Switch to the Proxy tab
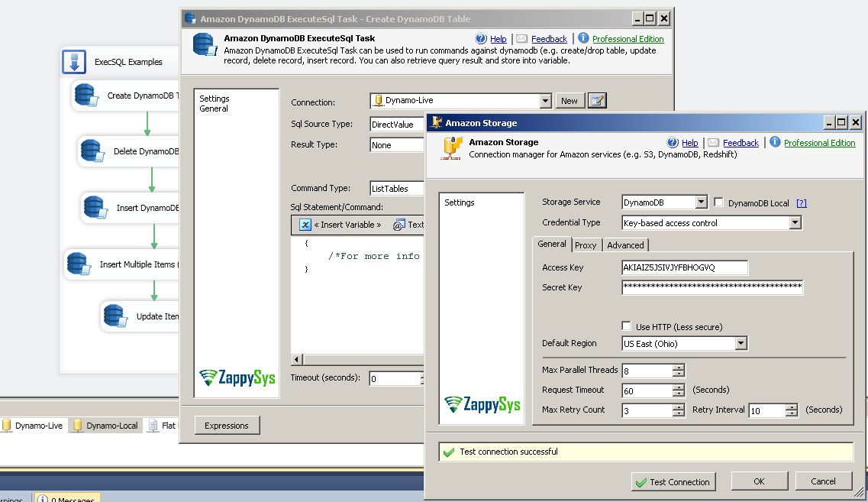 point(586,245)
